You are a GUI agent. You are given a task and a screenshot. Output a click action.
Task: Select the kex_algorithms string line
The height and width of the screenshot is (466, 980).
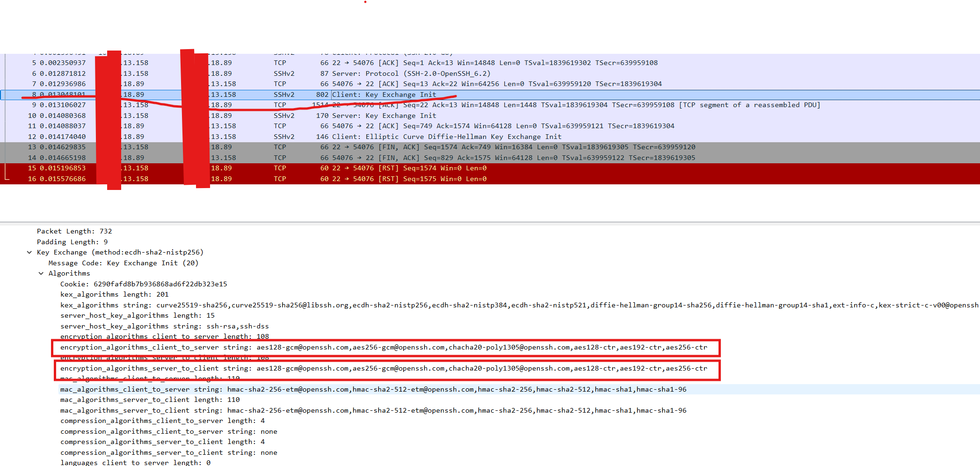[374, 305]
